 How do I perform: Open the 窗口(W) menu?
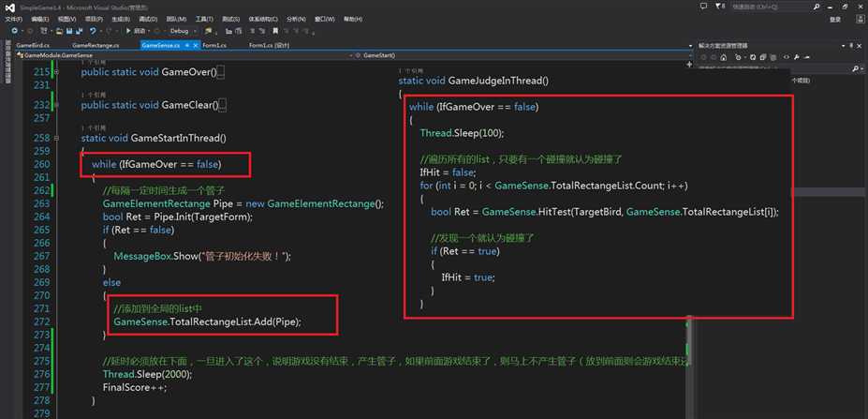324,19
